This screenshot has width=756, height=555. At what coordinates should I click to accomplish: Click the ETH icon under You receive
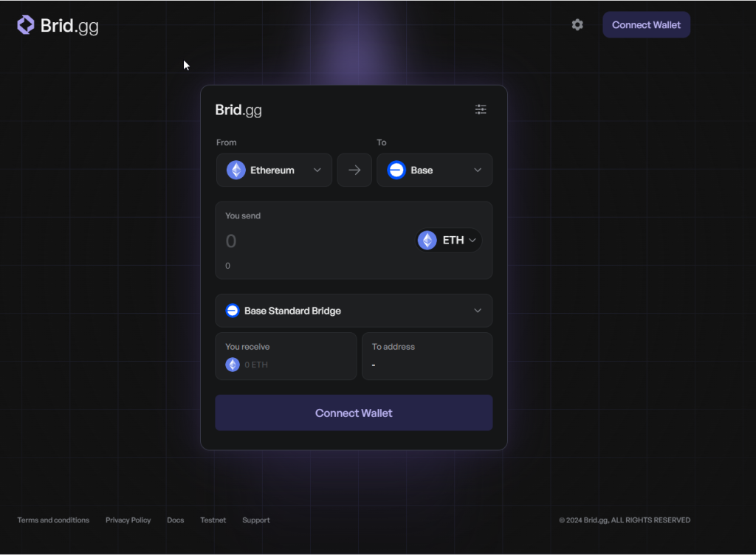pos(233,365)
